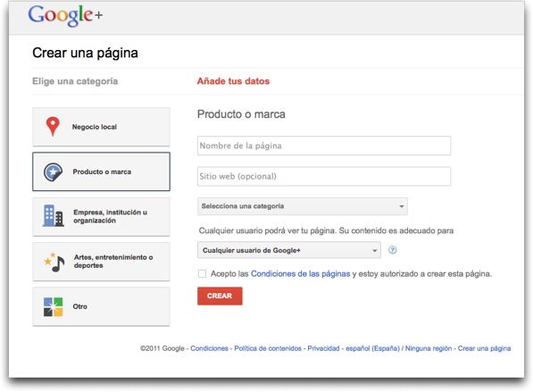The width and height of the screenshot is (533, 392).
Task: Click the Google+ logo
Action: [x=65, y=15]
